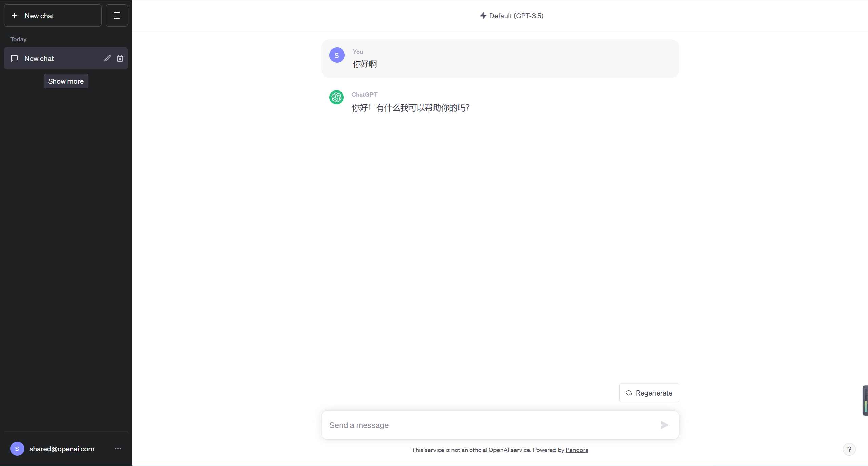Toggle the sidebar collapse panel icon
868x466 pixels.
(x=117, y=15)
